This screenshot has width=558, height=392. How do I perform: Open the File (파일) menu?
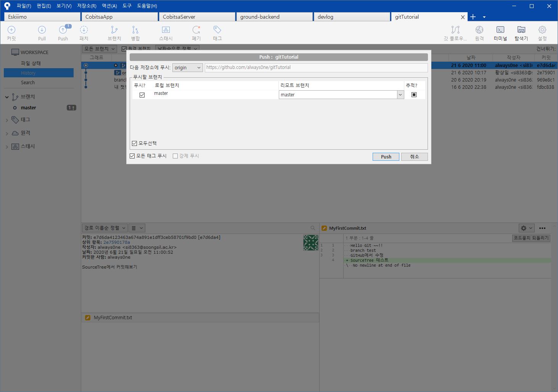click(x=24, y=6)
